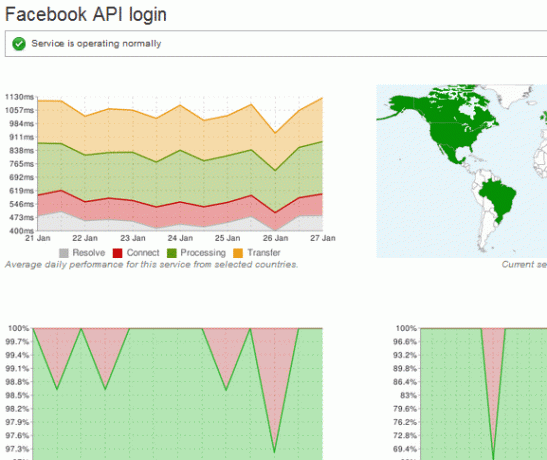Click the 619ms axis value
The height and width of the screenshot is (460, 547).
[x=21, y=191]
